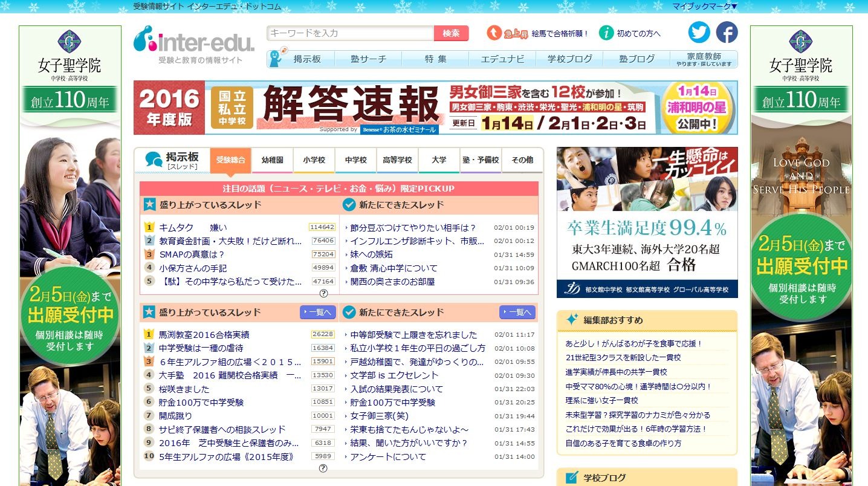Viewport: 868px width, 486px height.
Task: Switch to the 中学校 category tab
Action: (355, 160)
